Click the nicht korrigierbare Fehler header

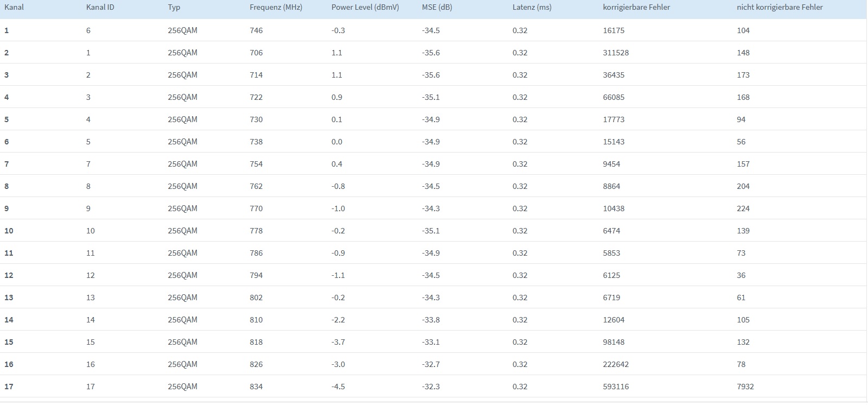click(780, 8)
